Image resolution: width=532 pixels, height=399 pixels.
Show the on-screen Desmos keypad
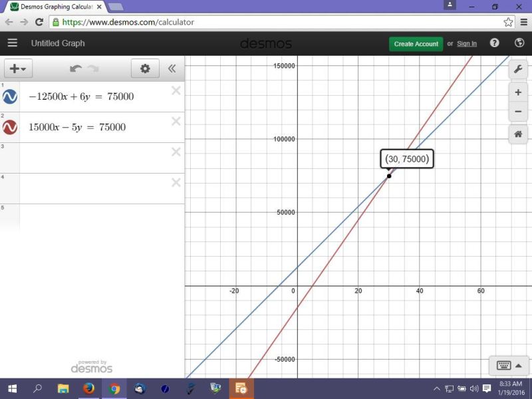[509, 365]
